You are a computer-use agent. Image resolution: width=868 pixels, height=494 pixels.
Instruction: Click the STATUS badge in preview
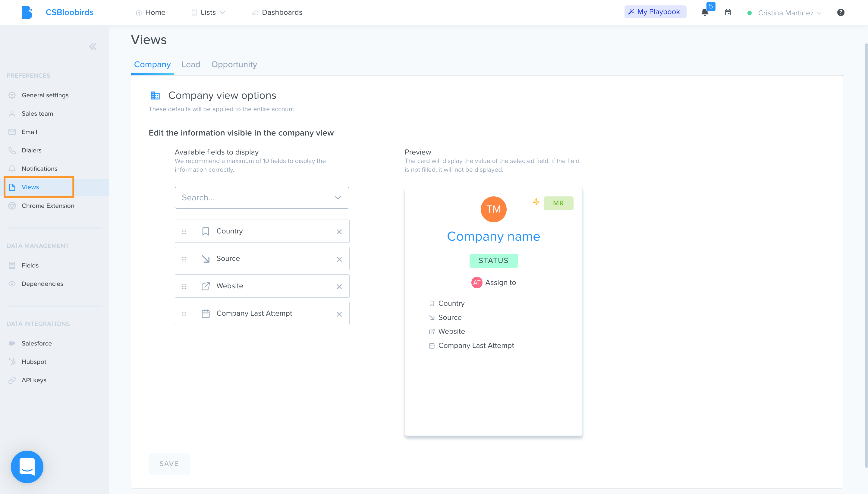(493, 261)
